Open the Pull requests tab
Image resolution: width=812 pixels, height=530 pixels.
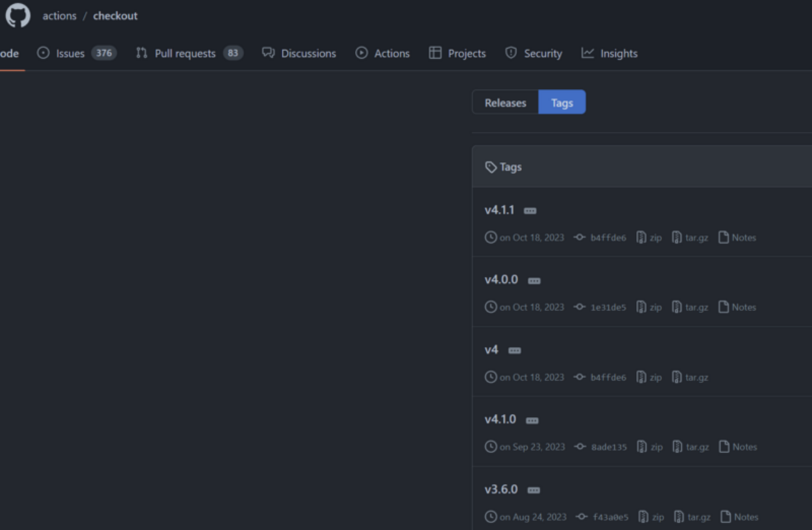click(x=189, y=53)
